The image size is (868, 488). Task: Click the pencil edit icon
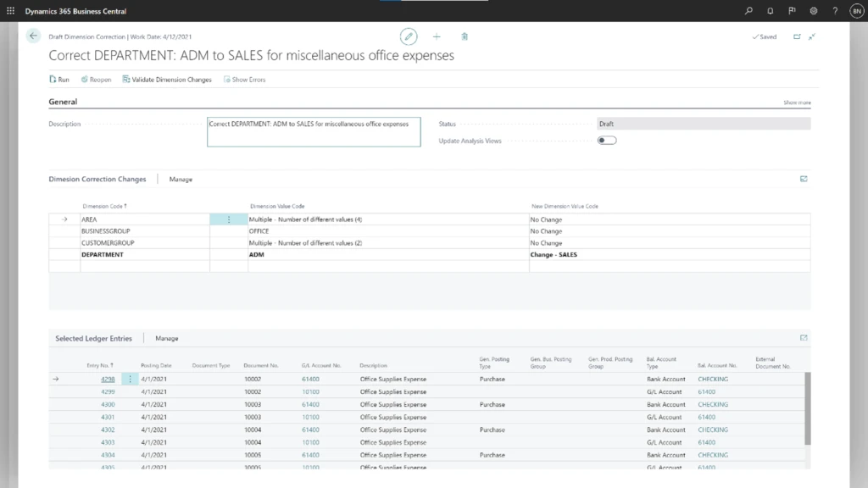(409, 36)
